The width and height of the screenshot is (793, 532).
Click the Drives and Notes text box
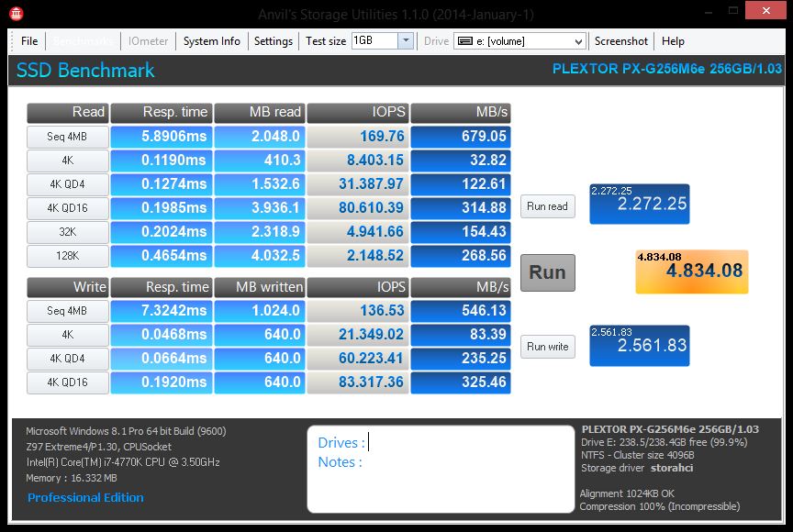pos(441,469)
